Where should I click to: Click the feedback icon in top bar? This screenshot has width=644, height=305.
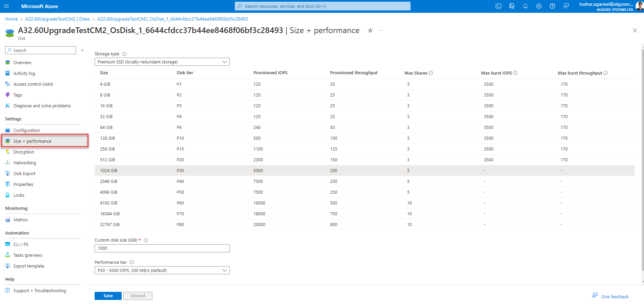pyautogui.click(x=566, y=6)
